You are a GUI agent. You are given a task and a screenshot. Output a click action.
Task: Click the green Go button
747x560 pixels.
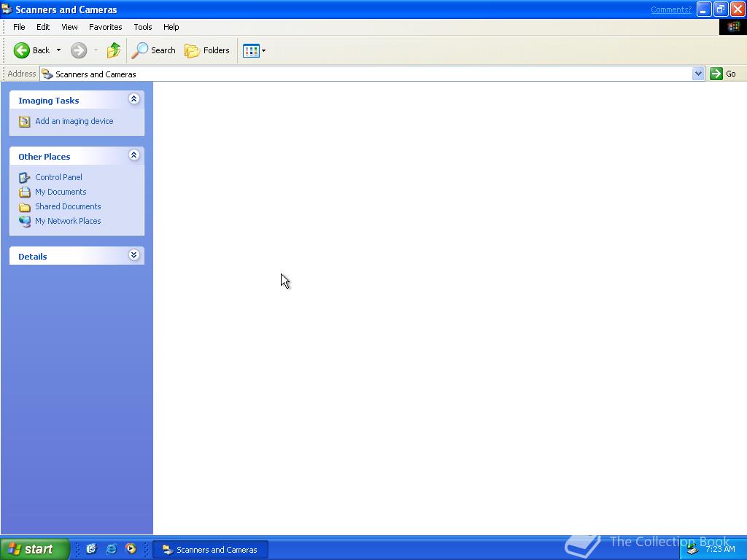click(723, 74)
